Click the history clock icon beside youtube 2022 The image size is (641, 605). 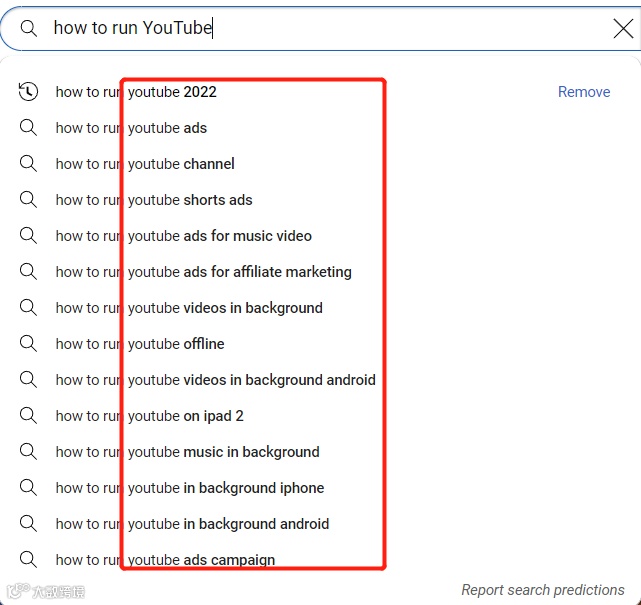click(x=28, y=92)
